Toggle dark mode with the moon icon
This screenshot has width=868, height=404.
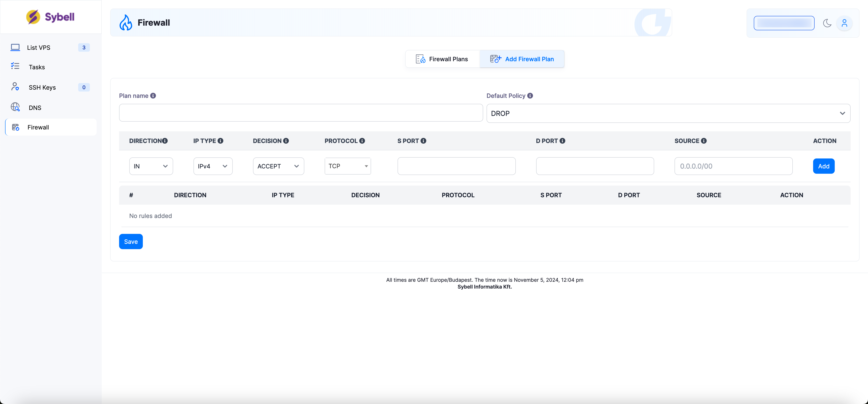click(827, 23)
